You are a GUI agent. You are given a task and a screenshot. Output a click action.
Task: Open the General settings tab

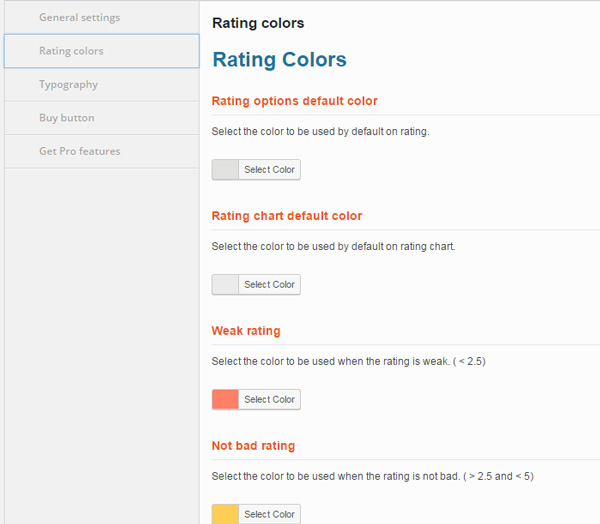click(79, 18)
